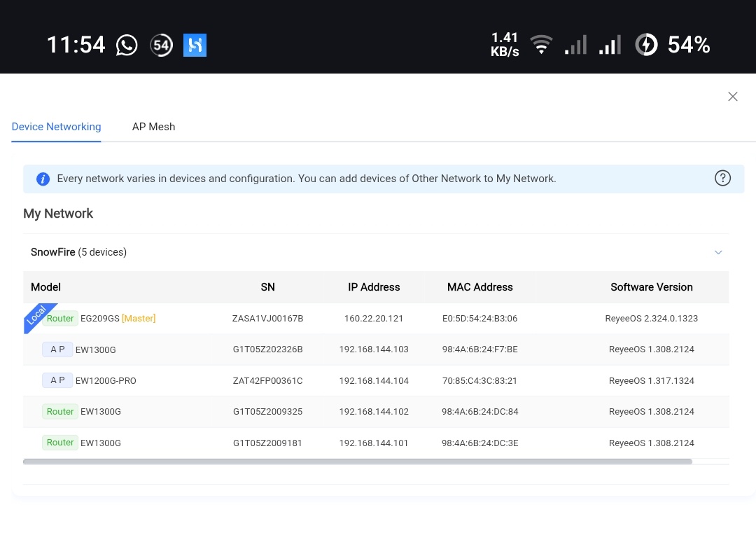This screenshot has width=756, height=547.
Task: Tap the first cellular signal icon
Action: pos(575,44)
